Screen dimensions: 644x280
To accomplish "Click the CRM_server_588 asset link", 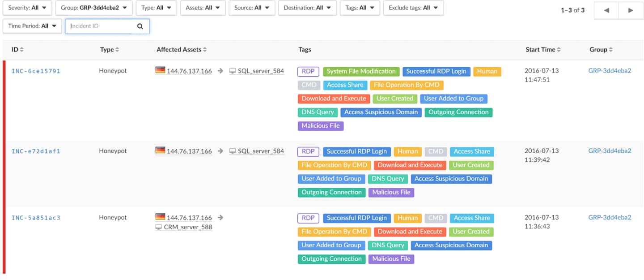I will pyautogui.click(x=188, y=227).
